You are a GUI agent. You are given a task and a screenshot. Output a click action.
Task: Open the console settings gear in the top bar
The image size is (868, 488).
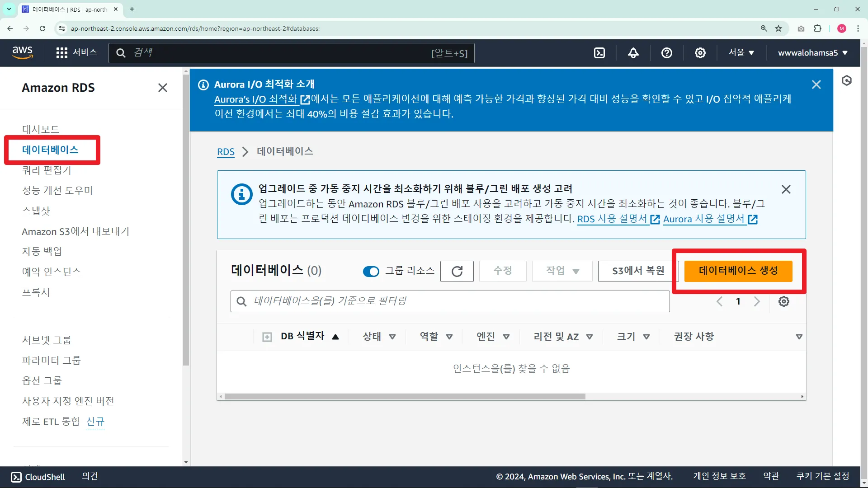tap(700, 53)
